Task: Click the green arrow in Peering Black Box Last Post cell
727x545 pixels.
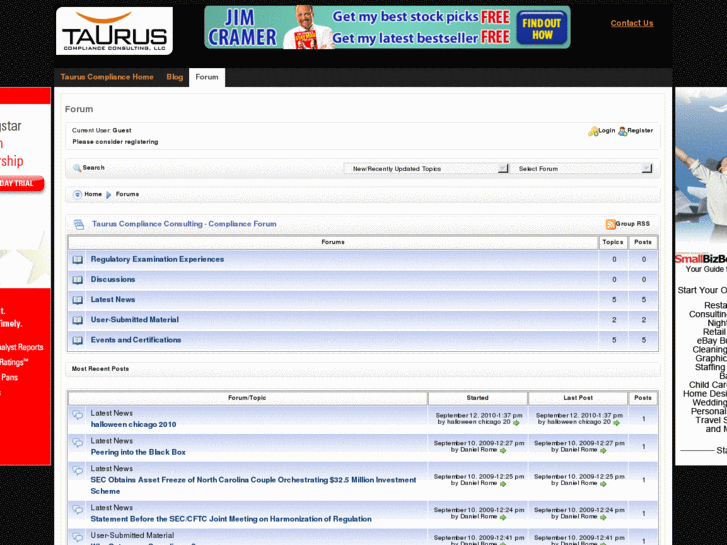Action: 603,450
